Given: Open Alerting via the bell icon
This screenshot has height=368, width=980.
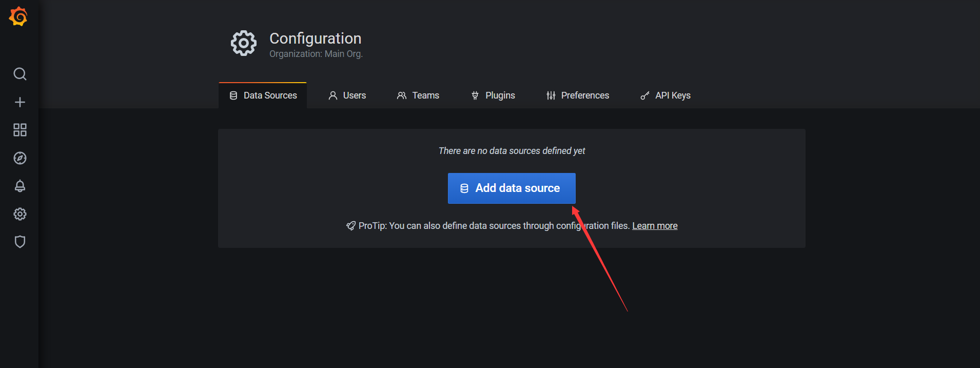Looking at the screenshot, I should point(20,186).
